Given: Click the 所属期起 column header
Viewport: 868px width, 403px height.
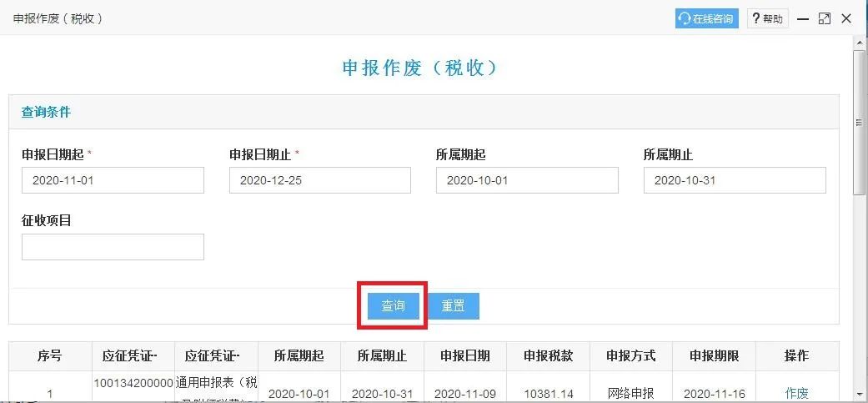Looking at the screenshot, I should pyautogui.click(x=299, y=356).
